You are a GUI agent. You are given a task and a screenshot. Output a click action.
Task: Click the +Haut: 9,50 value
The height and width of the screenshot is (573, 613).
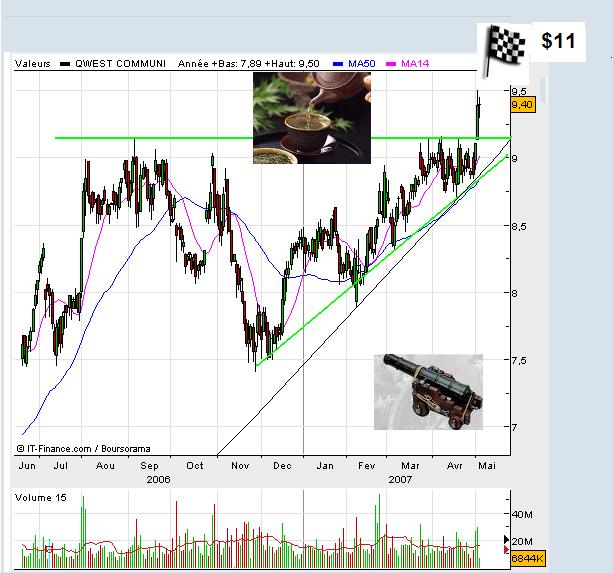[292, 64]
